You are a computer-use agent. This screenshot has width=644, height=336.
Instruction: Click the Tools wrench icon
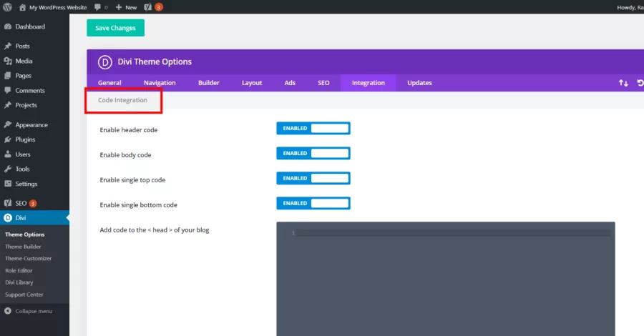pyautogui.click(x=8, y=169)
